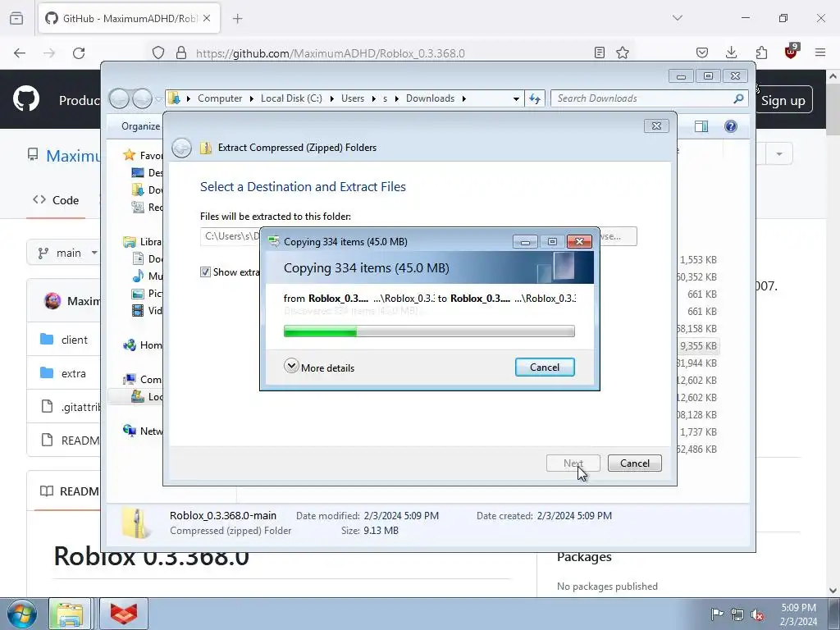
Task: Reload the GitHub page in browser
Action: click(79, 52)
